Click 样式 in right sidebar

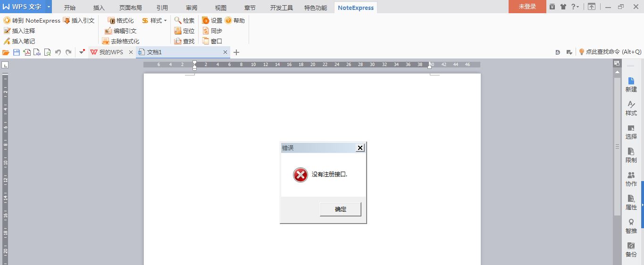click(x=631, y=108)
